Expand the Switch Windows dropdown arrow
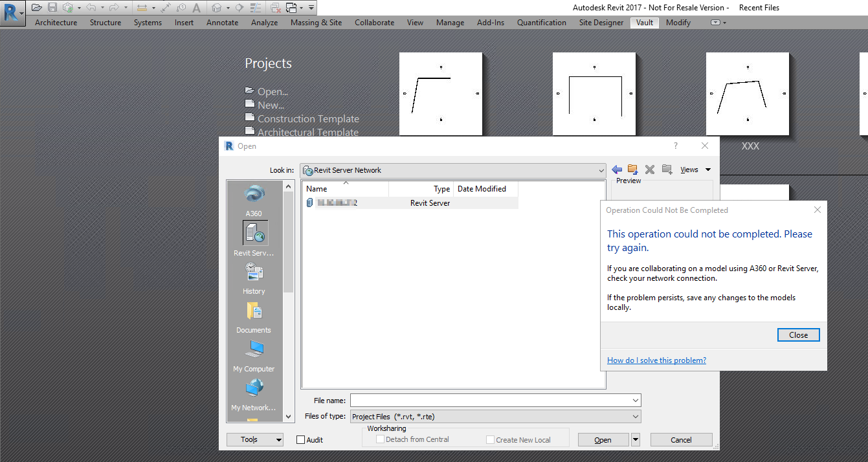 tap(302, 8)
